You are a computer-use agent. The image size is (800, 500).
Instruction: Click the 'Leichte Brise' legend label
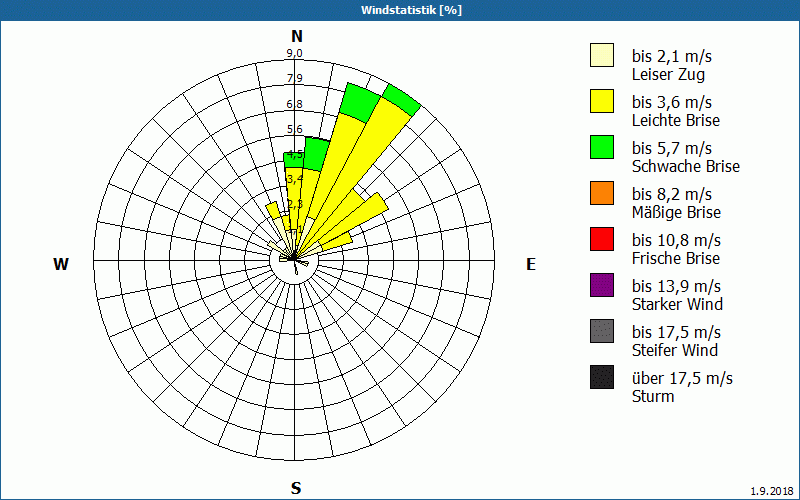676,121
